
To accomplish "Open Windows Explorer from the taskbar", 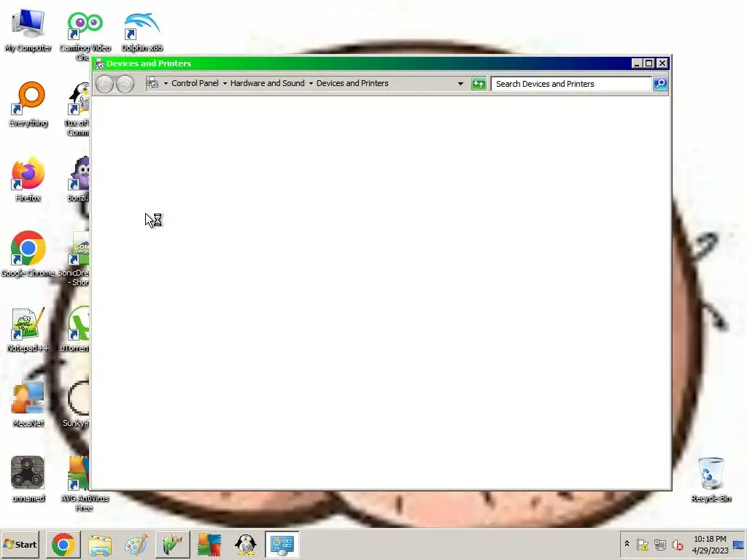I will pyautogui.click(x=99, y=544).
